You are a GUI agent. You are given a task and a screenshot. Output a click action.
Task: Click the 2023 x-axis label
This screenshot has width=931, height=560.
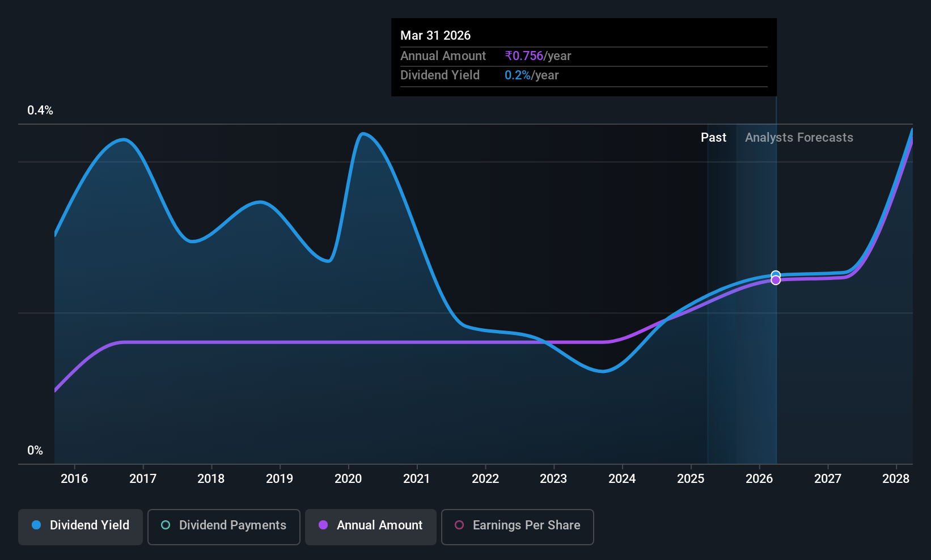tap(553, 479)
